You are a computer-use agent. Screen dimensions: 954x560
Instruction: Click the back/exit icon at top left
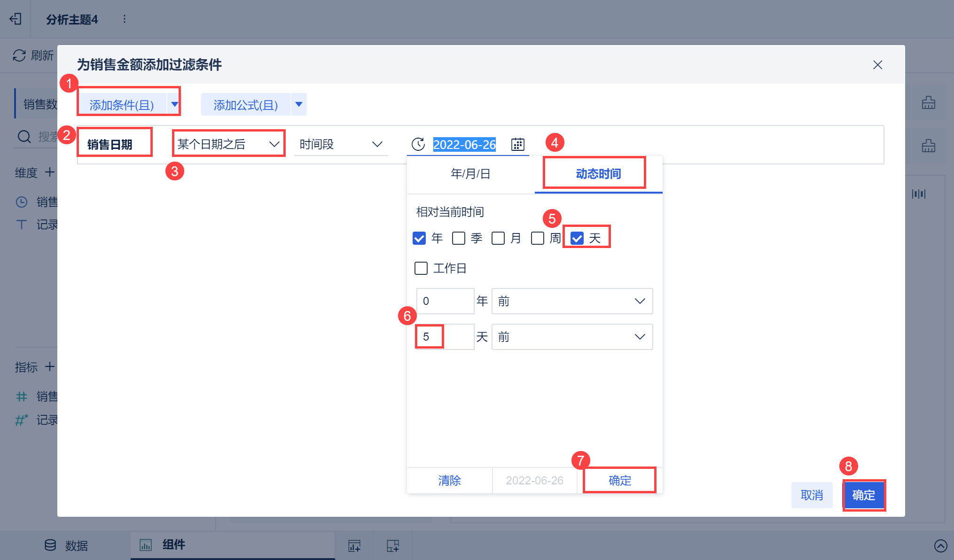point(16,19)
